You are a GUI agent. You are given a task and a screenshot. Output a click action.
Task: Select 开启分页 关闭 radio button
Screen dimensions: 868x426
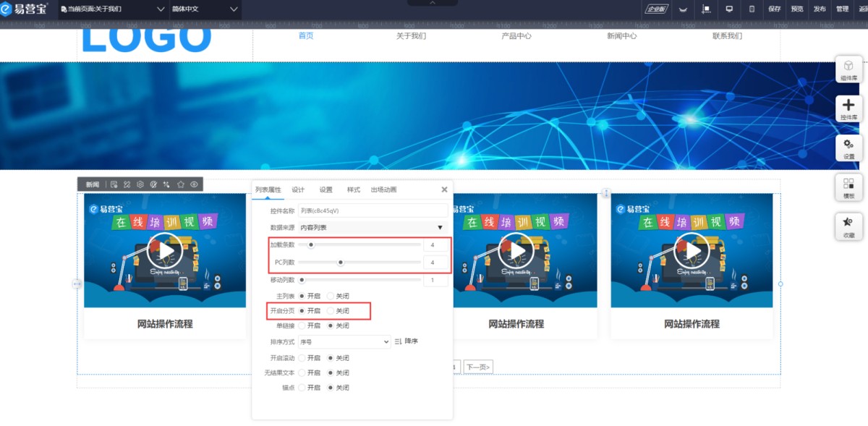click(x=331, y=311)
